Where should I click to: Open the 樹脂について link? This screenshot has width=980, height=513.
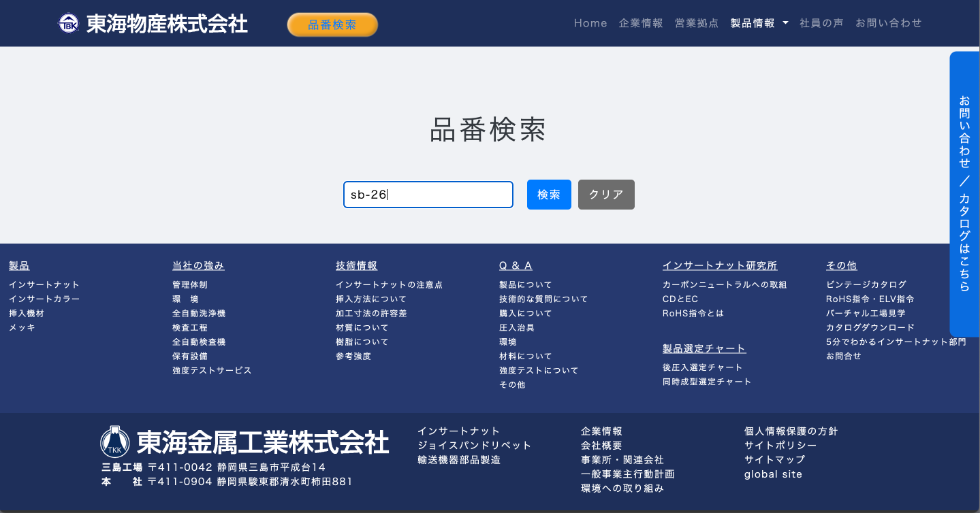[x=362, y=342]
